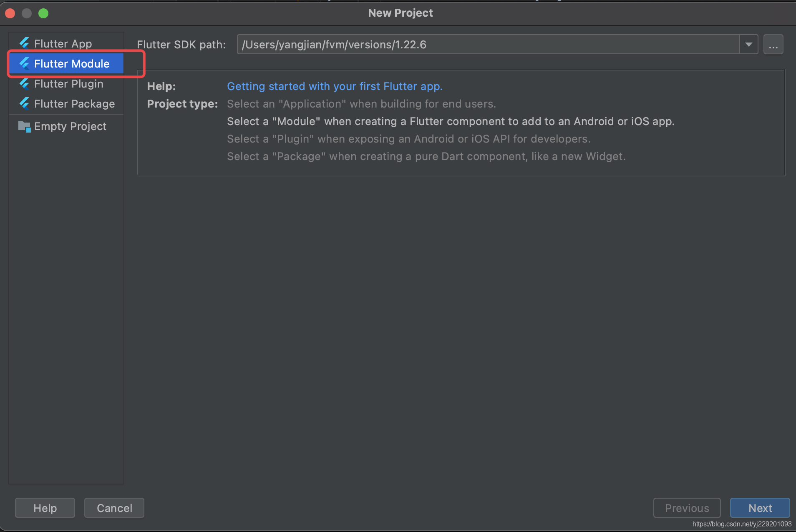This screenshot has width=796, height=532.
Task: Cancel the New Project dialog
Action: pyautogui.click(x=114, y=508)
